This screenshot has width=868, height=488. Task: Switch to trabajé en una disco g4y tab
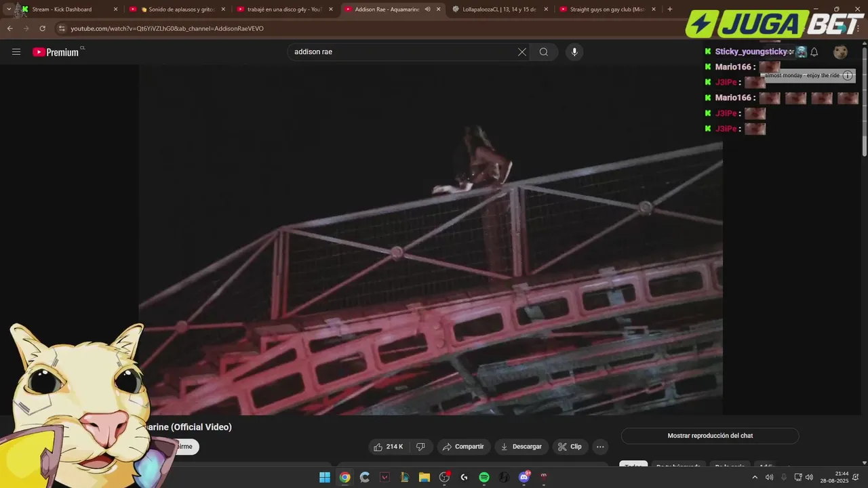284,9
